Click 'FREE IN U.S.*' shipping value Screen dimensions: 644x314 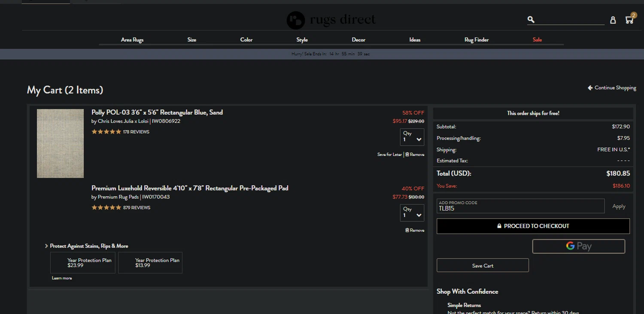pos(614,150)
